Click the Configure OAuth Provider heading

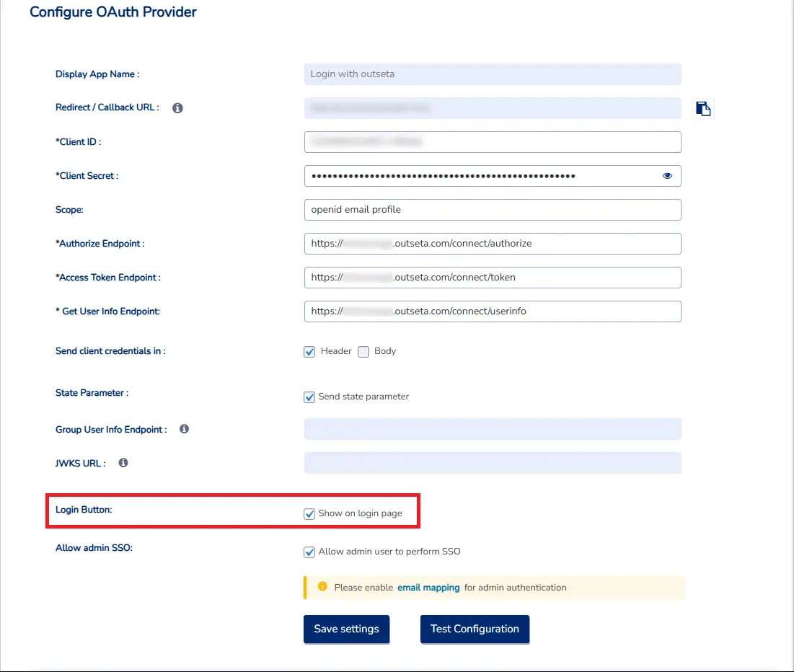tap(113, 12)
